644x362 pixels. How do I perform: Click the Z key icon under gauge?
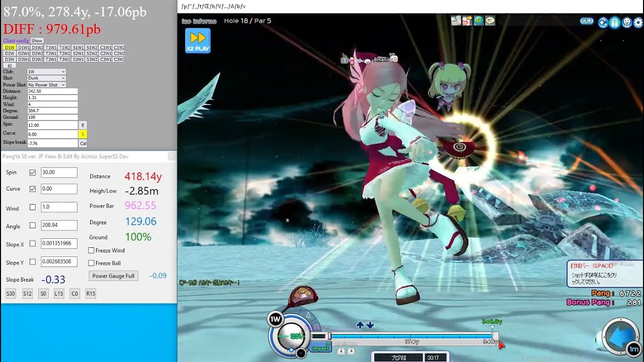coord(341,351)
